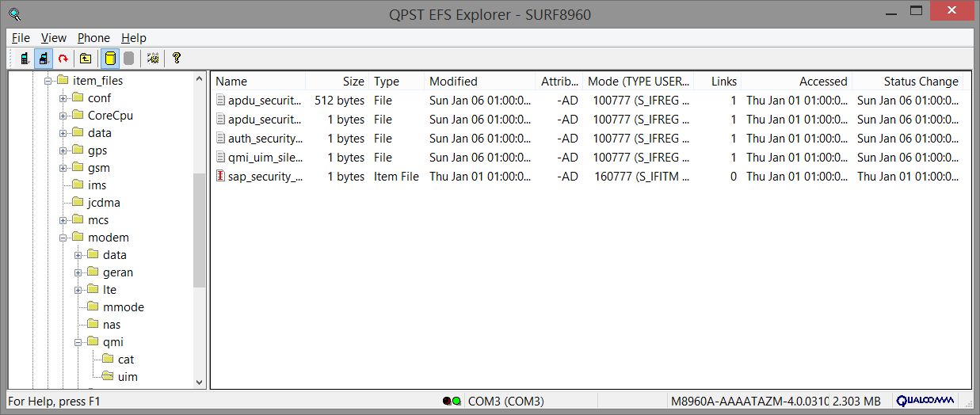Click the tree panel scroll-down arrow
This screenshot has height=415, width=980.
pos(199,382)
